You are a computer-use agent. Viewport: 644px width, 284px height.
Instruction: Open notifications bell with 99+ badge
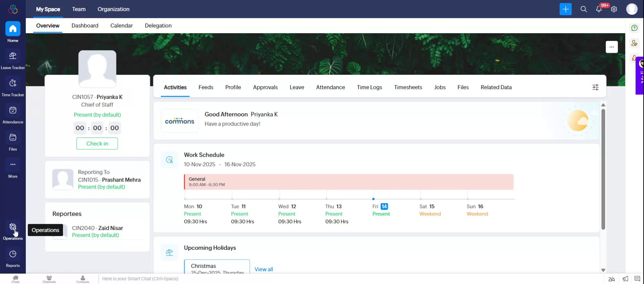[x=599, y=9]
